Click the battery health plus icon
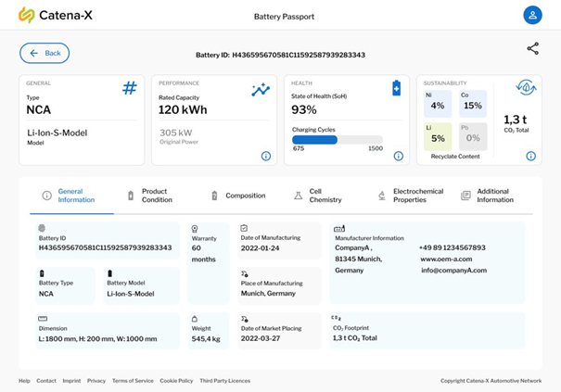The width and height of the screenshot is (561, 392). (x=396, y=88)
